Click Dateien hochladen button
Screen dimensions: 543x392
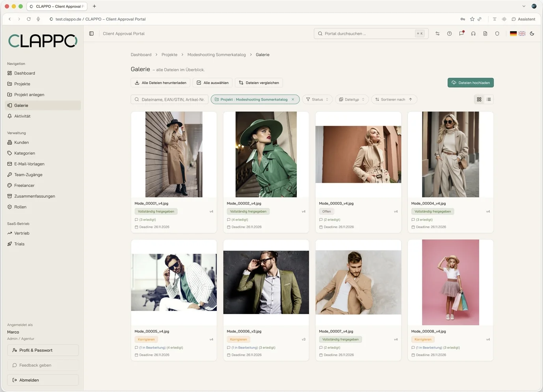point(470,83)
